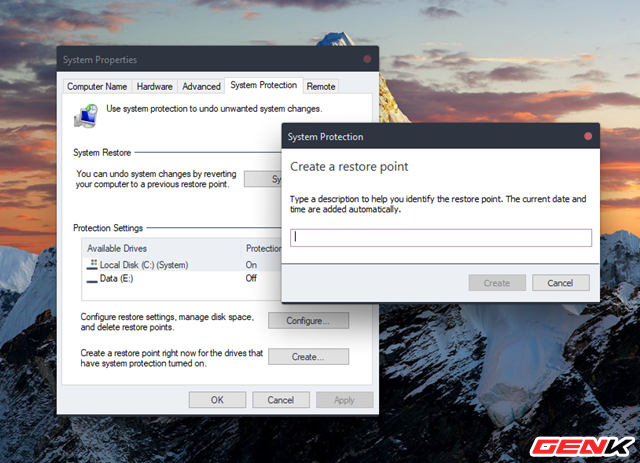Viewport: 640px width, 463px height.
Task: Open Configure... restore settings
Action: click(x=308, y=321)
